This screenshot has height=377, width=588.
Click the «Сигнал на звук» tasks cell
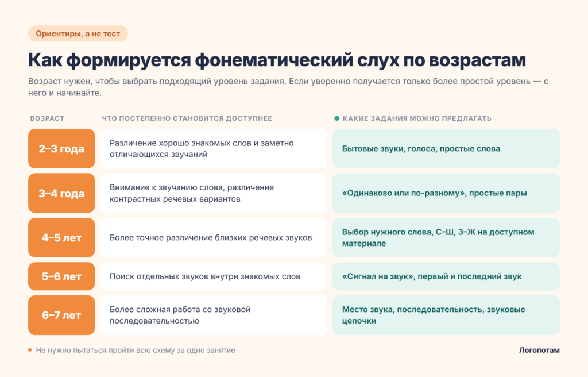click(446, 276)
